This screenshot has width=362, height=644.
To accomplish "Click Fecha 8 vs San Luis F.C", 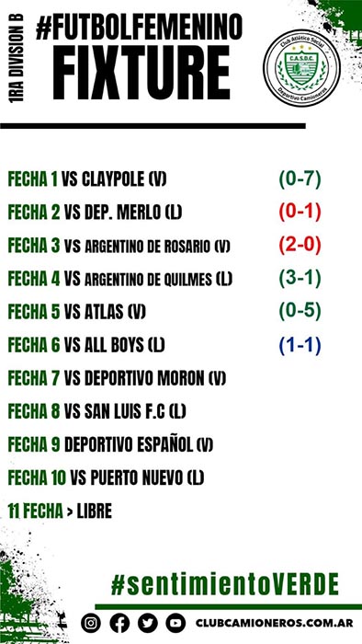I will 96,411.
